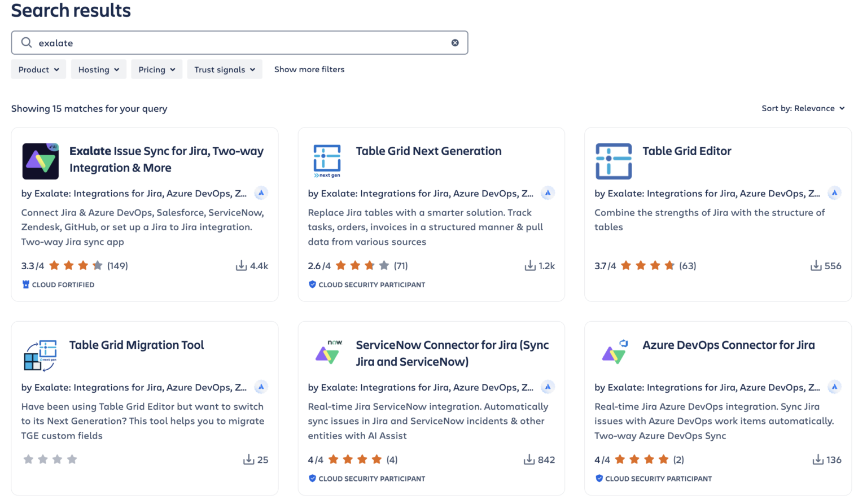This screenshot has height=504, width=867.
Task: Click the download icon on the Exalate Issue Sync card
Action: click(241, 266)
